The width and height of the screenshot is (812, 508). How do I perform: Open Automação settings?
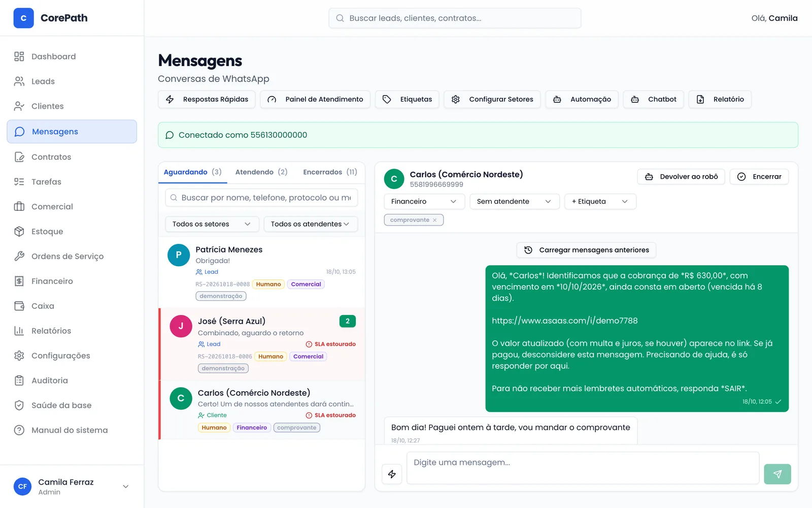(x=582, y=100)
